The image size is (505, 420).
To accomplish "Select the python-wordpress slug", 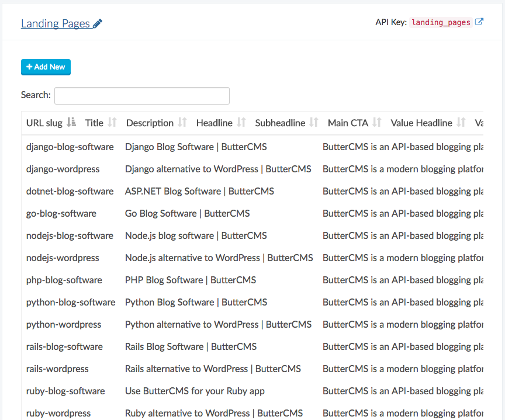I will pos(64,324).
